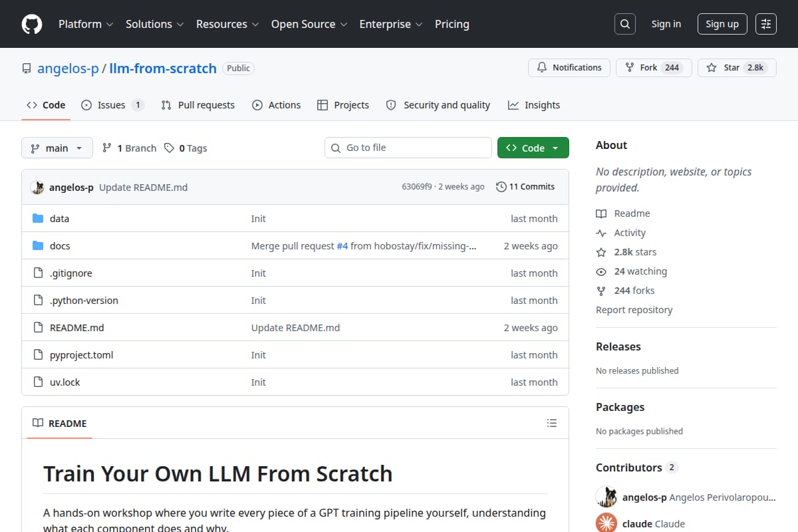Click the Sign up button
This screenshot has height=532, width=798.
(x=722, y=24)
